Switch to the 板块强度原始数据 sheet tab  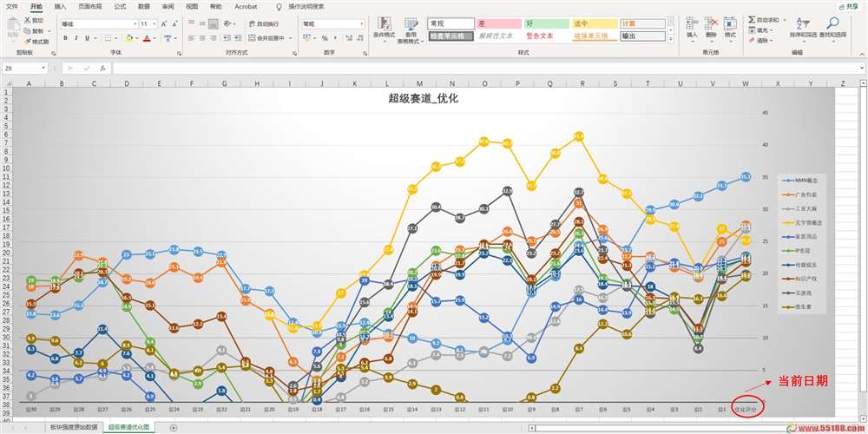click(73, 427)
